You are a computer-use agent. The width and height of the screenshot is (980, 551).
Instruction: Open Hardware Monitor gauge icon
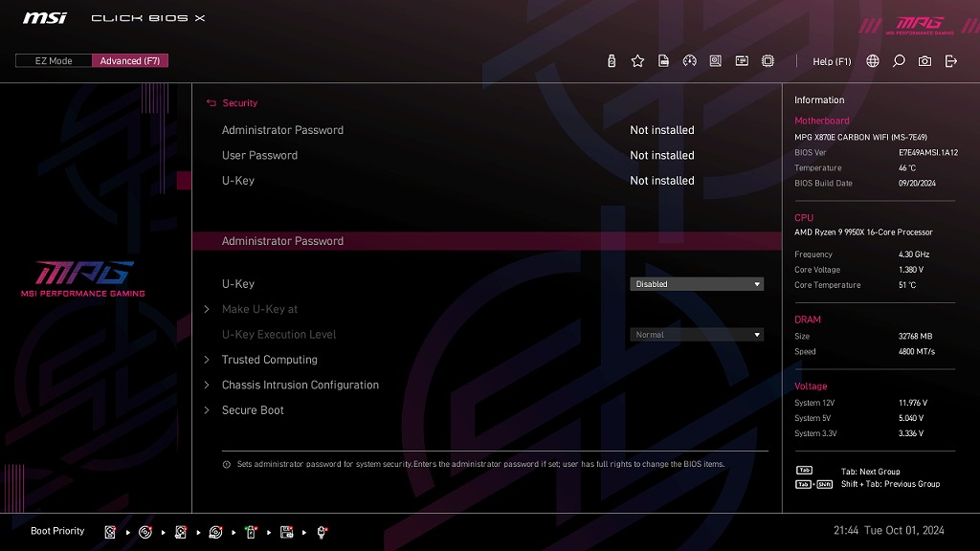point(689,60)
